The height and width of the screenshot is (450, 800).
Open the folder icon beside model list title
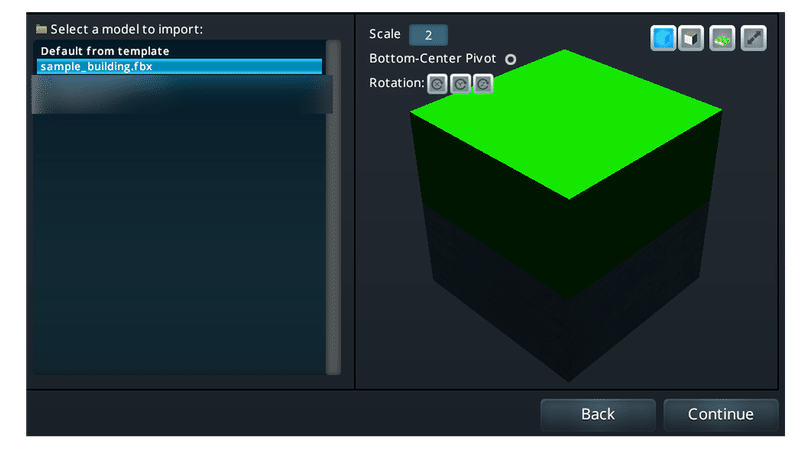point(41,29)
